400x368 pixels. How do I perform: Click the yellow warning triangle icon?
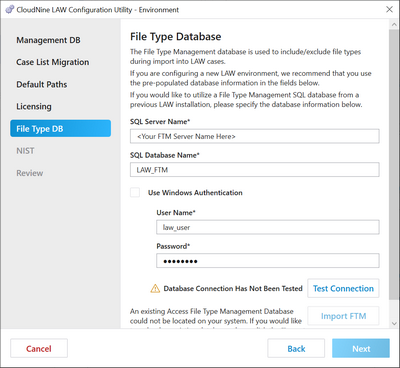tap(155, 288)
